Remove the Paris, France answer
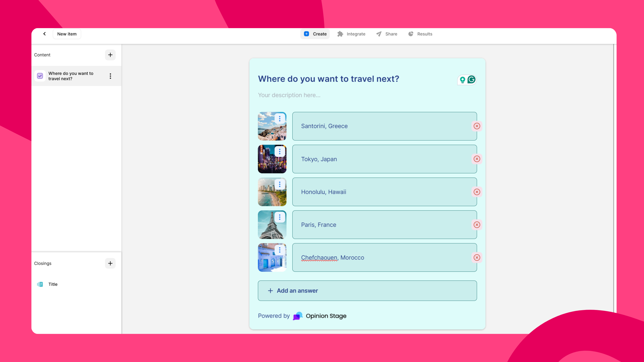 coord(477,225)
